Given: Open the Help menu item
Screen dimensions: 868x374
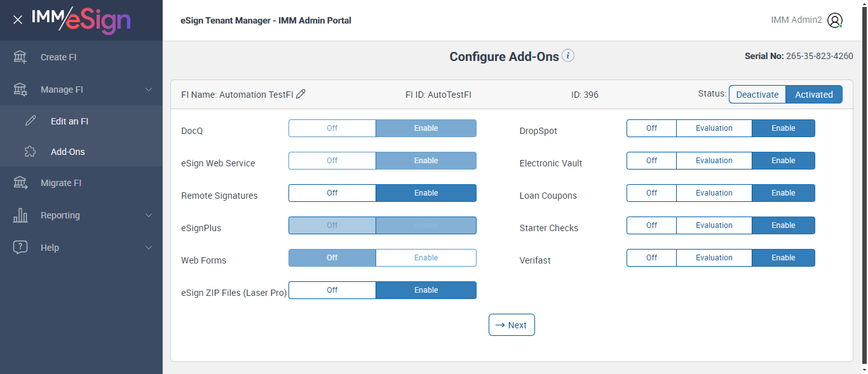Looking at the screenshot, I should (x=50, y=248).
